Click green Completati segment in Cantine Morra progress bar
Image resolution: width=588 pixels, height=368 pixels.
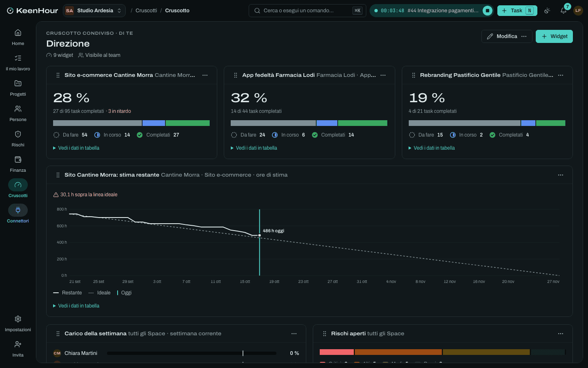pos(188,123)
